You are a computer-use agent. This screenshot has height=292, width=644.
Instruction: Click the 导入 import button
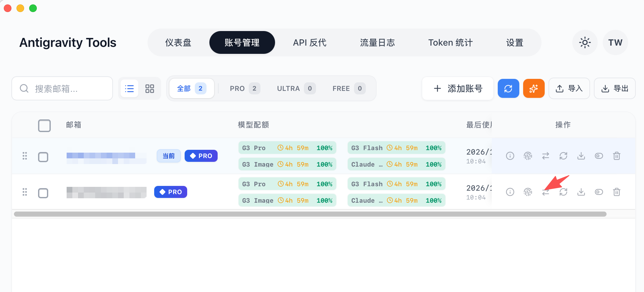point(569,88)
